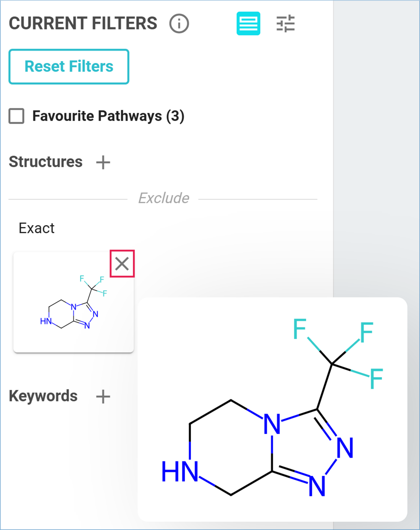Click the info icon beside Current Filters

pyautogui.click(x=179, y=24)
